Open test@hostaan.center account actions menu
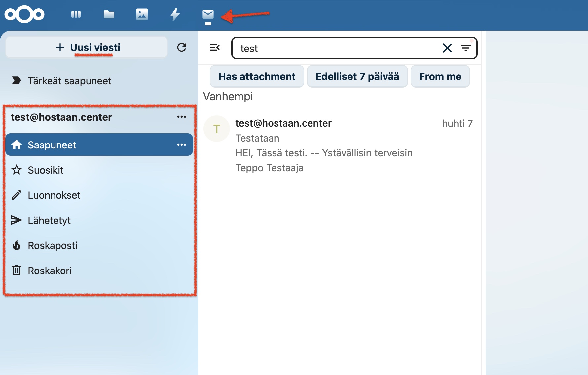Viewport: 588px width, 375px height. [182, 117]
